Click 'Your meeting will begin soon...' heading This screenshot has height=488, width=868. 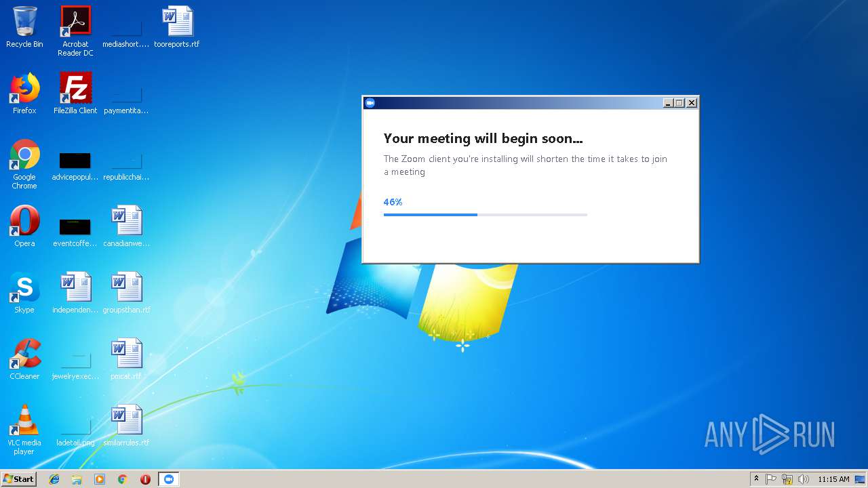point(484,138)
